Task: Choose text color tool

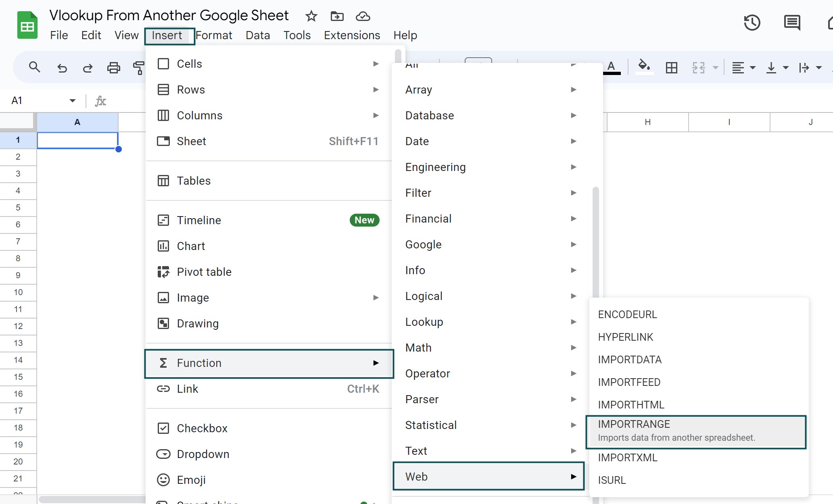Action: (x=612, y=67)
